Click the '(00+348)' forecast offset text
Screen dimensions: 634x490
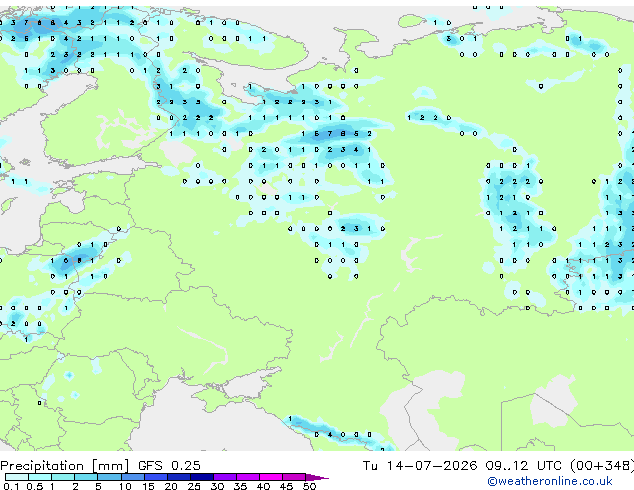coord(602,465)
